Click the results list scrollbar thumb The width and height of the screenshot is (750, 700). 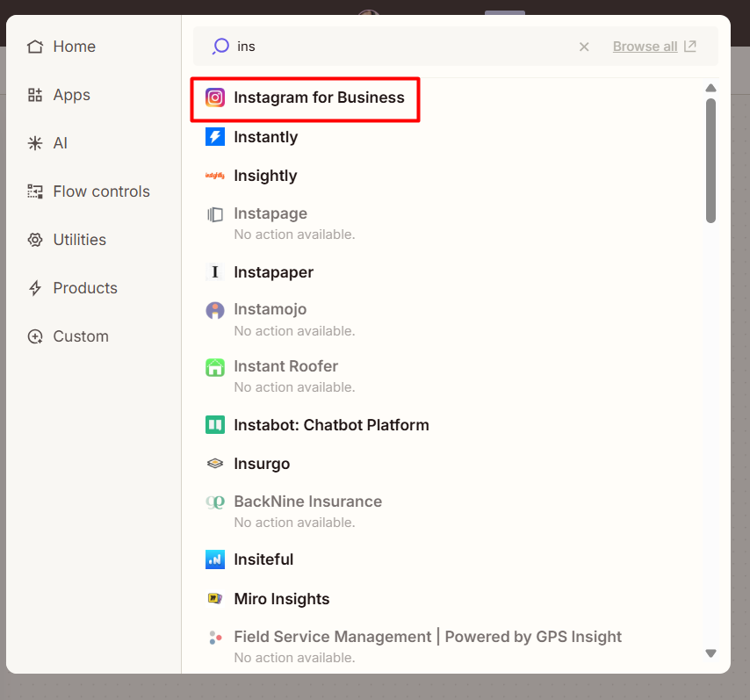click(710, 161)
